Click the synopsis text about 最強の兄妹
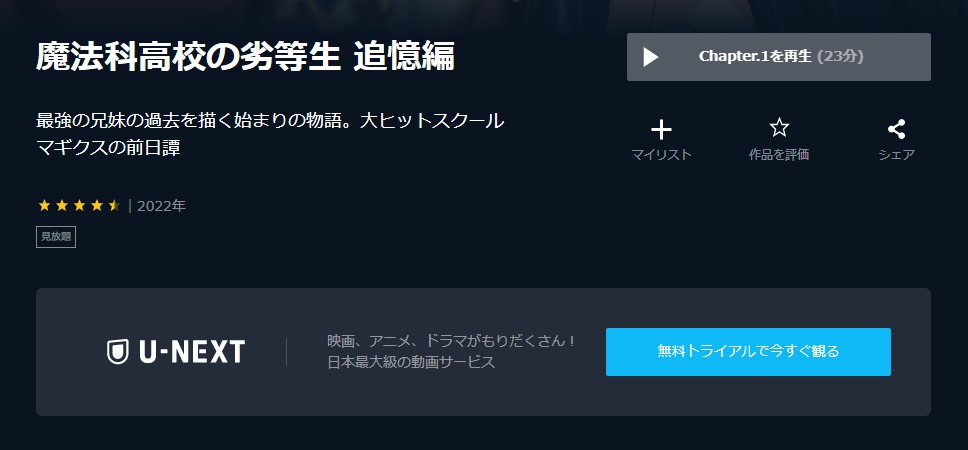 pyautogui.click(x=270, y=135)
